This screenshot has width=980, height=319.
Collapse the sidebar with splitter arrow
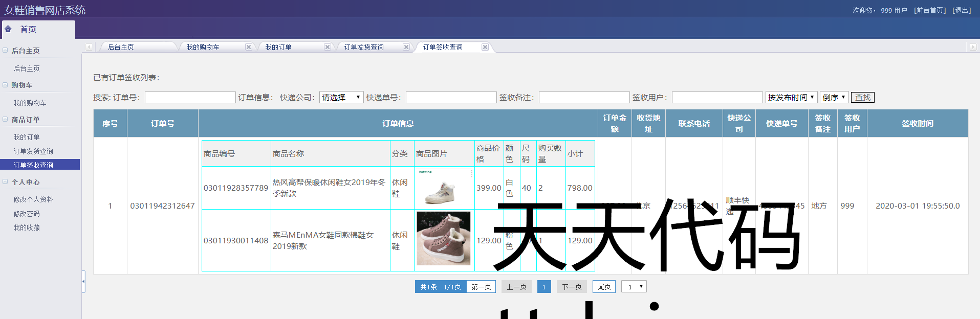[83, 282]
